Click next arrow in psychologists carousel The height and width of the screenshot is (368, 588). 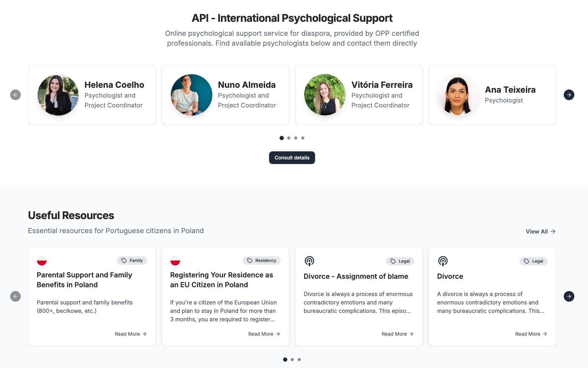pos(569,95)
